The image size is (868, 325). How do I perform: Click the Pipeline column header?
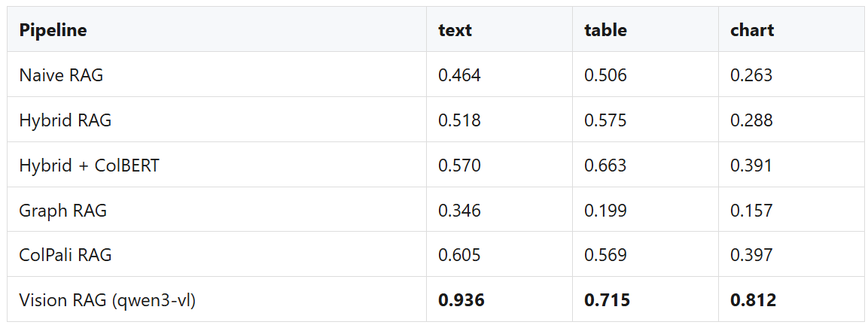pyautogui.click(x=53, y=30)
